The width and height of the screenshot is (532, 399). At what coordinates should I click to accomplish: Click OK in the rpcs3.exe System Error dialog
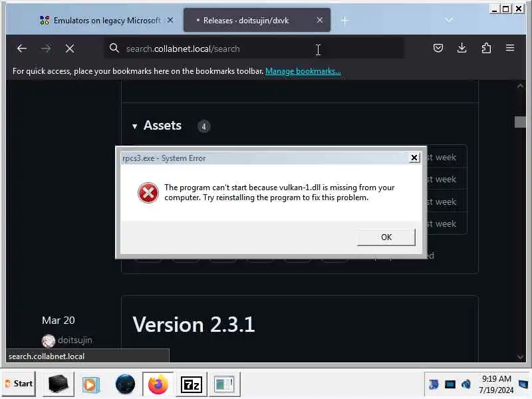point(386,237)
